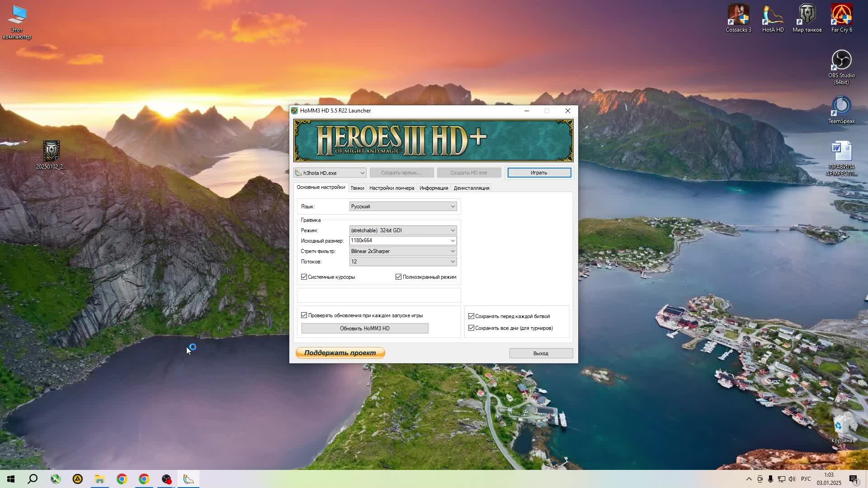
Task: Open the green globe app in taskbar
Action: coord(56,479)
